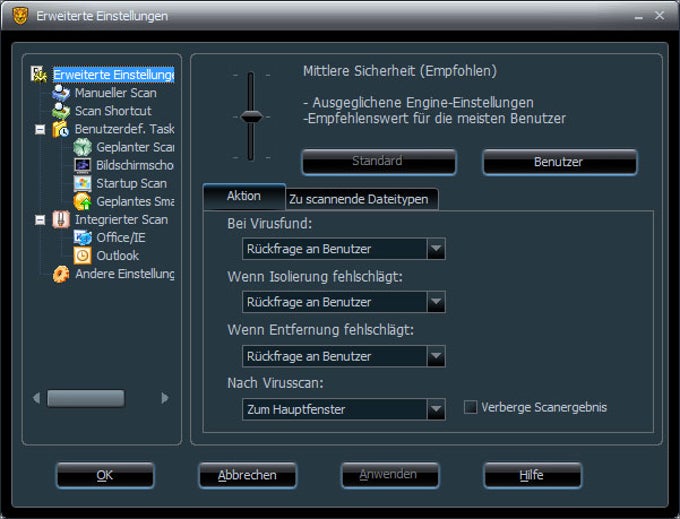Click the Standard button
Screen dimensions: 680x519
379,162
